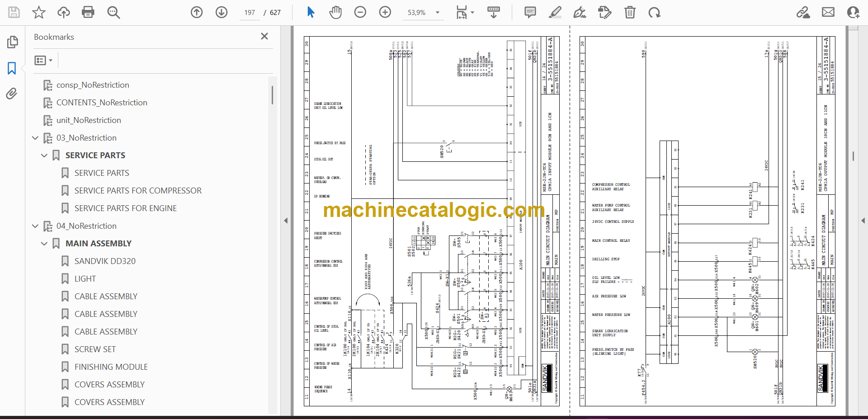Add a sticky note comment

coord(530,12)
